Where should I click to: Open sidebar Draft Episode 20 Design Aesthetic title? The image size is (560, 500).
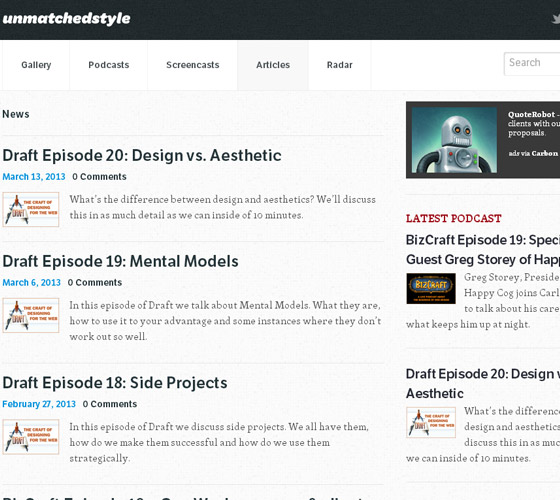click(483, 384)
